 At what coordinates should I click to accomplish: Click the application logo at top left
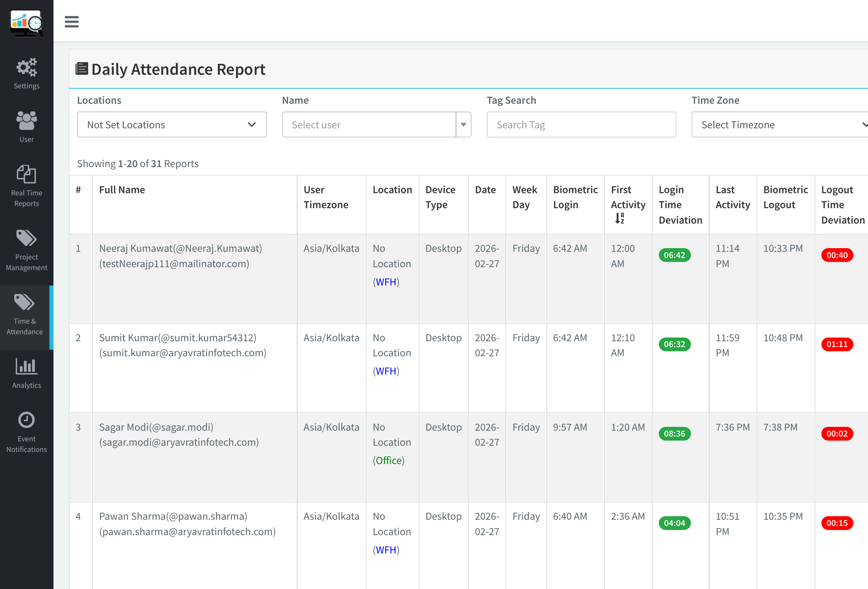click(x=26, y=22)
